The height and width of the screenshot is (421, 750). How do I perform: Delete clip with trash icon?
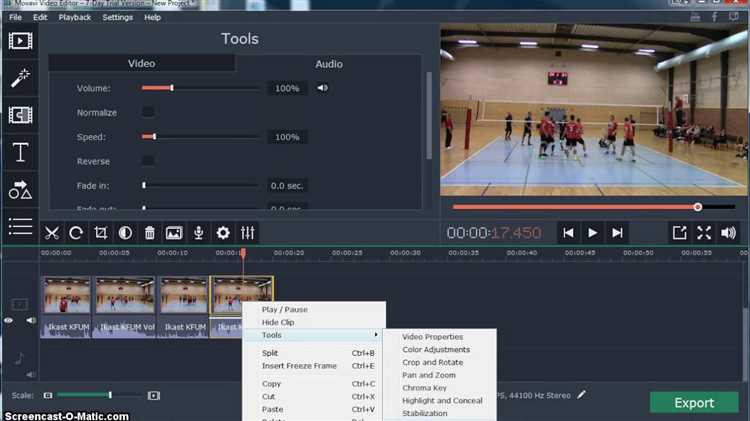[150, 233]
